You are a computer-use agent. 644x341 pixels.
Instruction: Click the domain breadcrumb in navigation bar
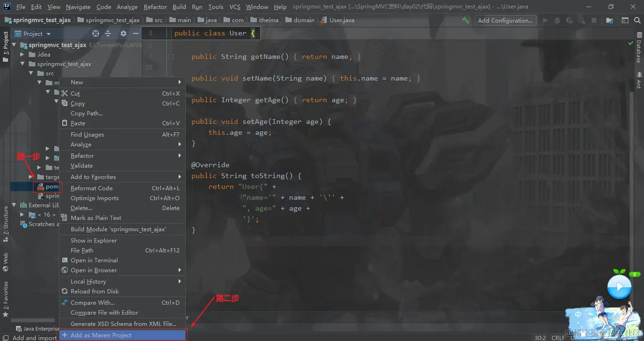tap(300, 20)
